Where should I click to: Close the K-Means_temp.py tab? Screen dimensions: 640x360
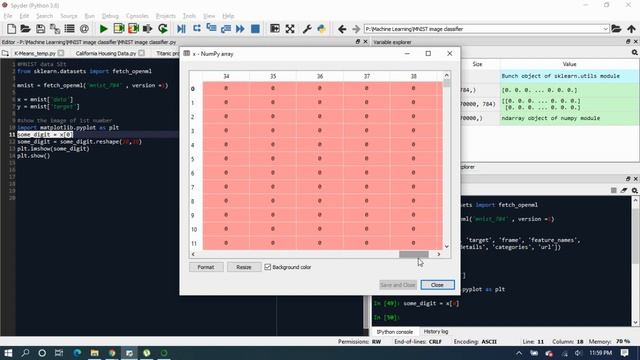[x=61, y=53]
